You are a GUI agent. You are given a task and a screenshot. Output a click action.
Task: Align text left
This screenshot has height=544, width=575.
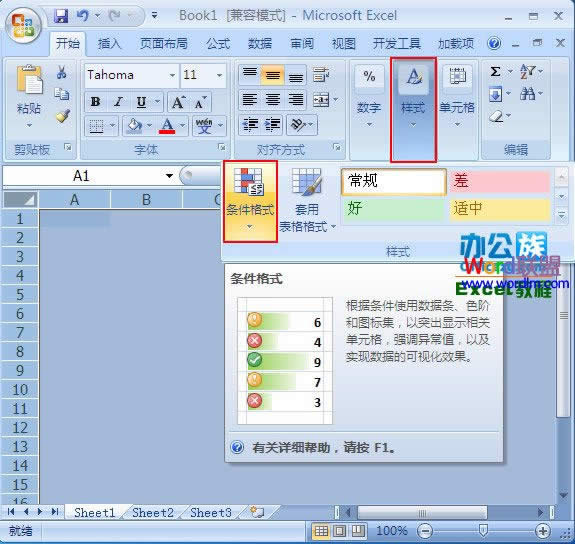coord(250,99)
